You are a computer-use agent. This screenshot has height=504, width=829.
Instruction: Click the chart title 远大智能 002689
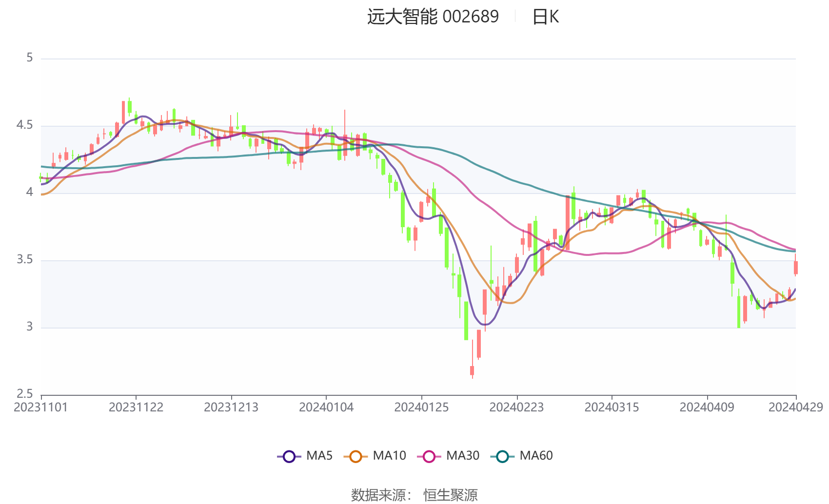pyautogui.click(x=433, y=17)
